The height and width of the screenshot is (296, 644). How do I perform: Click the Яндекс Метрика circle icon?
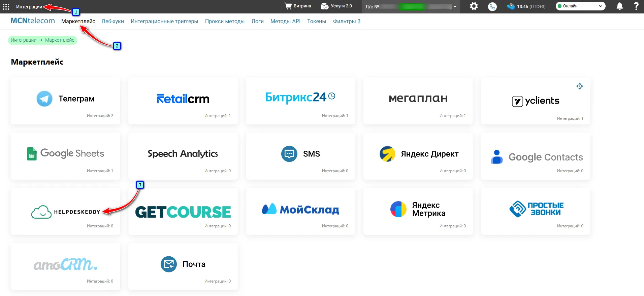pyautogui.click(x=398, y=209)
